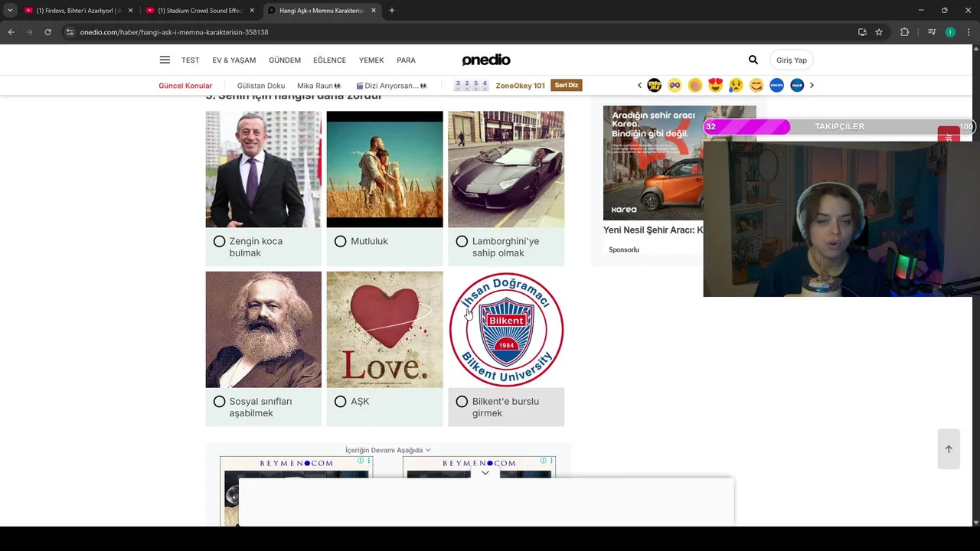Image resolution: width=980 pixels, height=551 pixels.
Task: Click the heart-eyes emoji reaction
Action: (715, 85)
